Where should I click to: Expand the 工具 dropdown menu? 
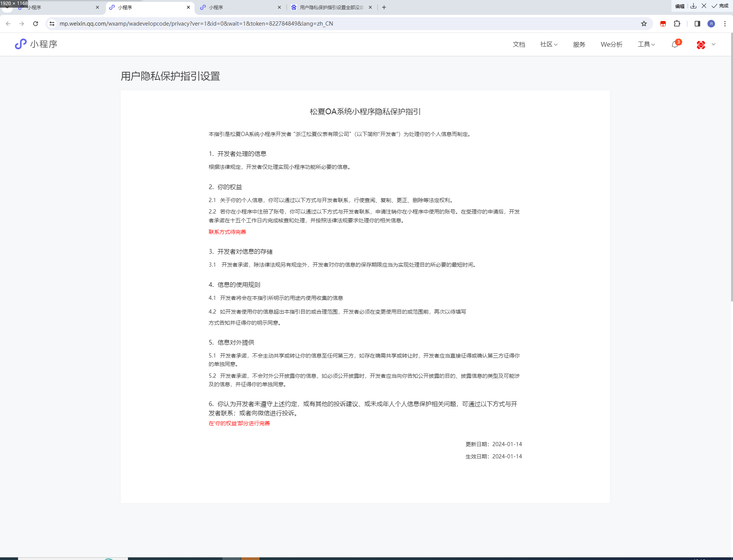point(646,44)
